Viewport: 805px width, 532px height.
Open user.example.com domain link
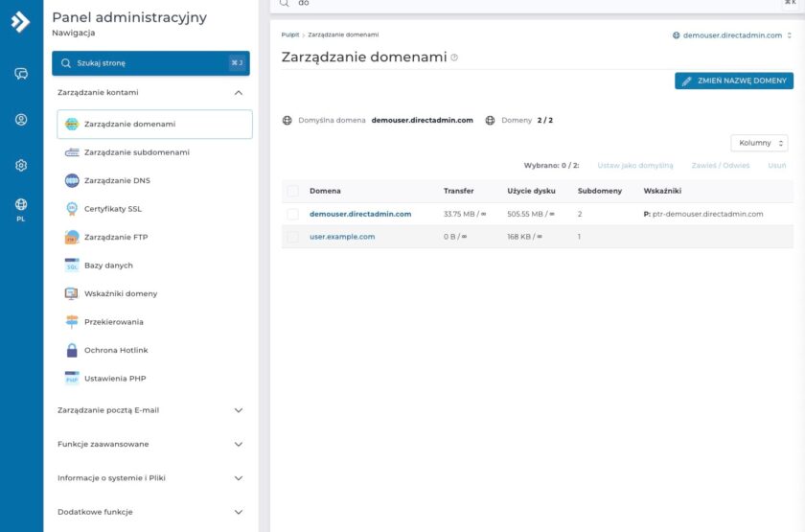(342, 237)
